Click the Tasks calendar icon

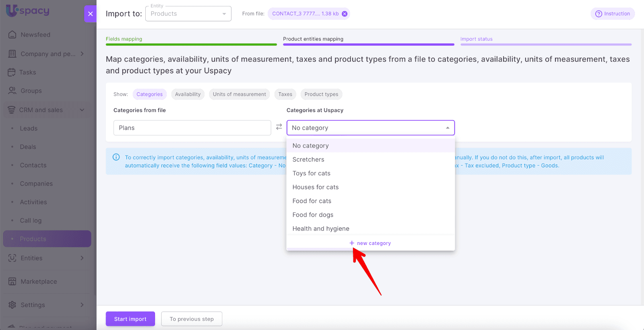point(12,72)
